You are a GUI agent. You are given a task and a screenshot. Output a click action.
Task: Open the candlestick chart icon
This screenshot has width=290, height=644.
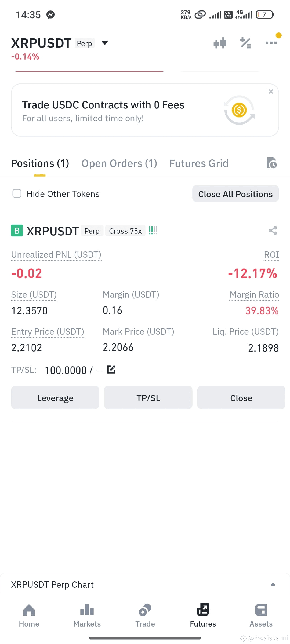click(220, 43)
